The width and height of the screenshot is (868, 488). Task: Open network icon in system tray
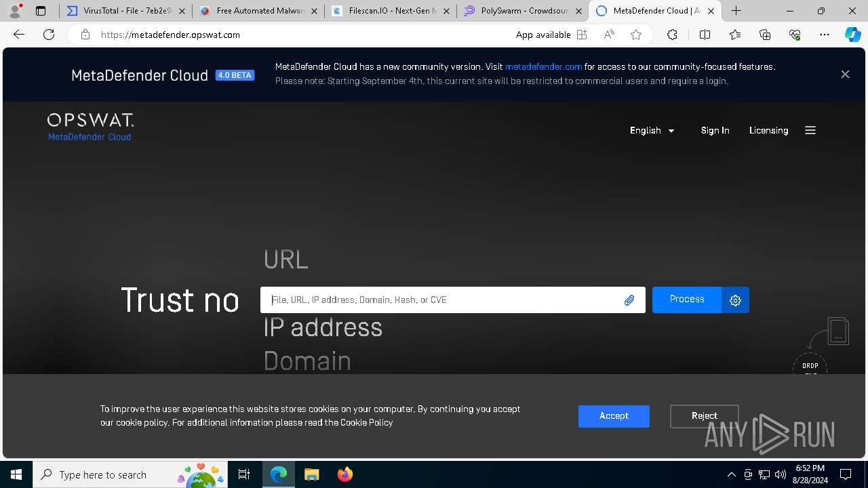[x=764, y=474]
